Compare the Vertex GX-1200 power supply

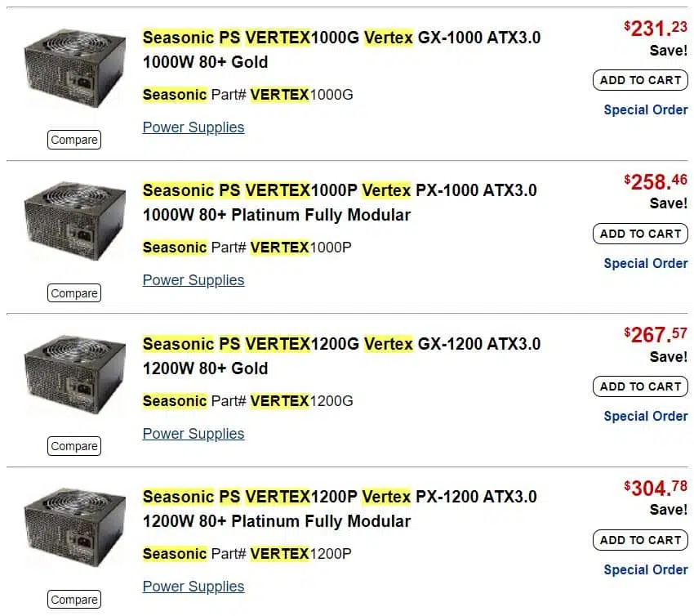coord(74,446)
